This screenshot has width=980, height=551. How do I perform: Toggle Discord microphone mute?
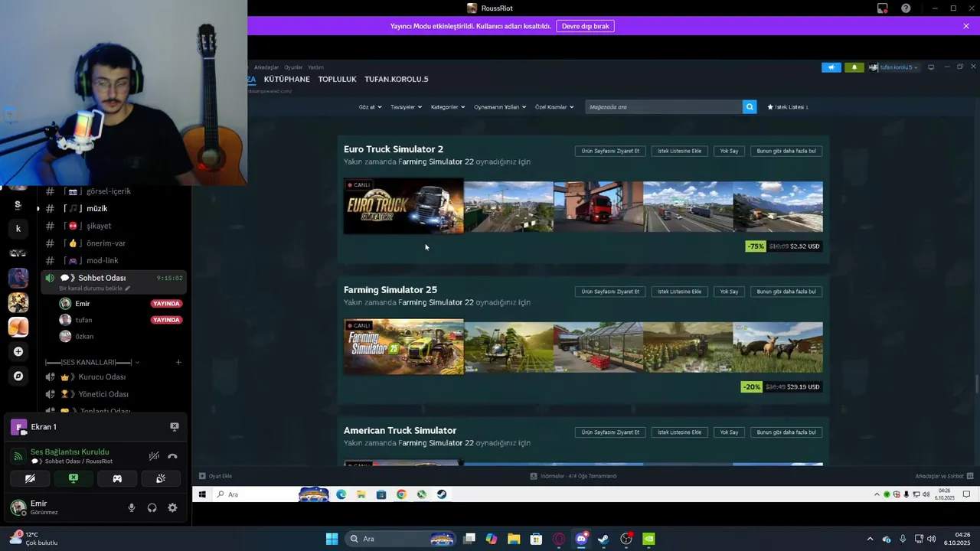tap(132, 507)
